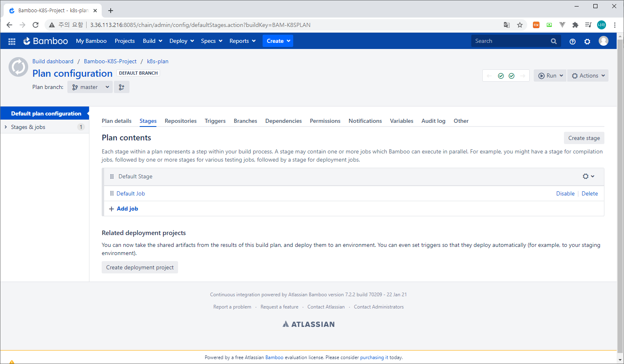Open the Run dropdown

tap(550, 75)
